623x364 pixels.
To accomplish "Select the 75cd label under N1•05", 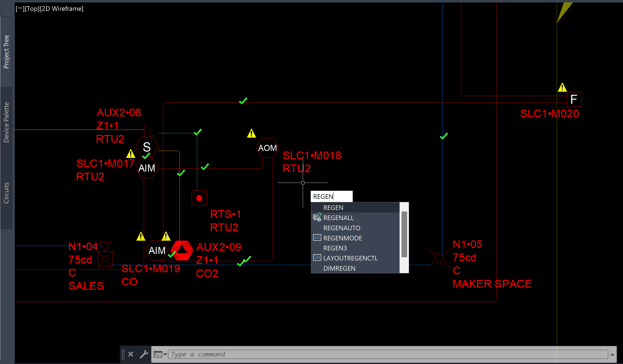I will (x=464, y=258).
